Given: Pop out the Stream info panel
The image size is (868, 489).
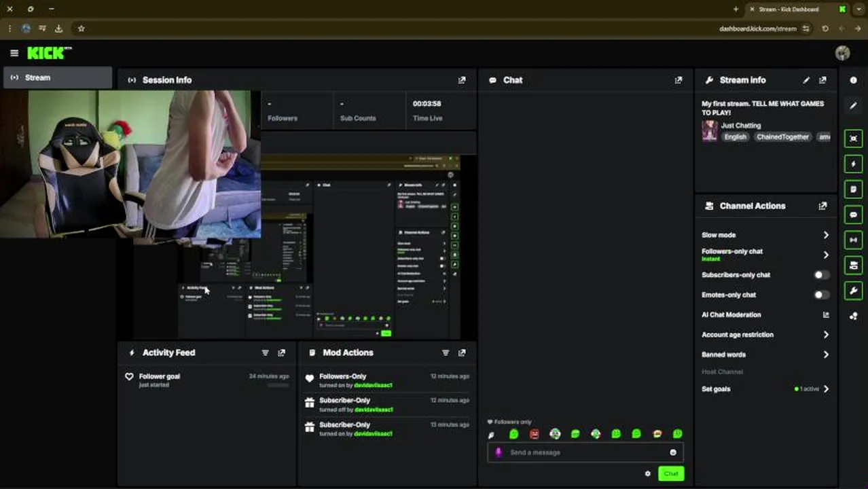Looking at the screenshot, I should pyautogui.click(x=822, y=80).
